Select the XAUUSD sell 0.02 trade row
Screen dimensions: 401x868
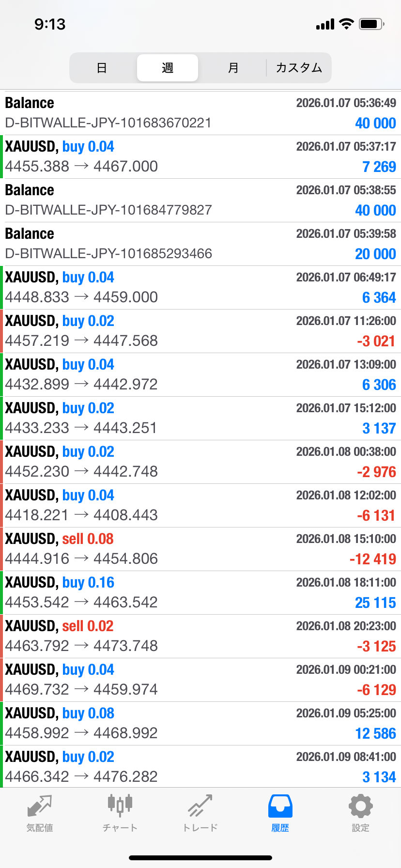click(200, 636)
